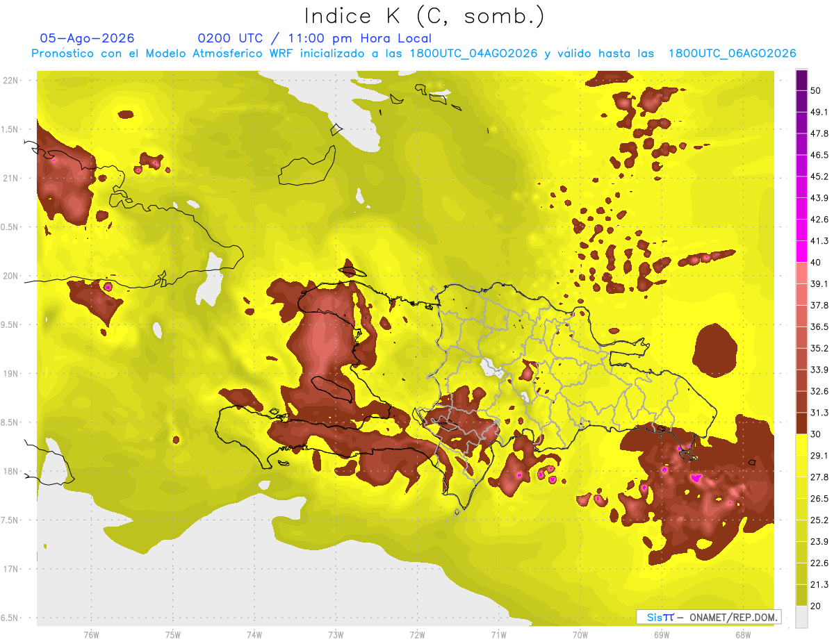
Task: Select the gray colorbar segment below 20
Action: coord(801,616)
